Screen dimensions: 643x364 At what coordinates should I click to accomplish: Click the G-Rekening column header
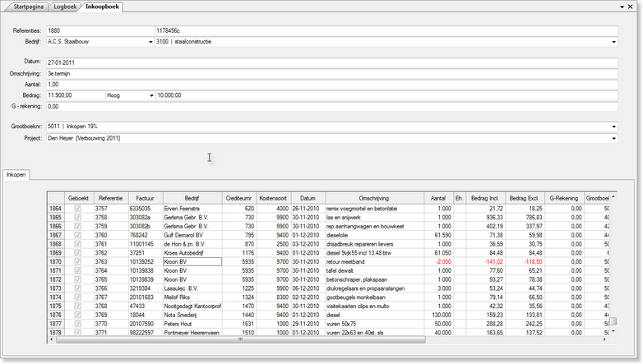point(564,198)
